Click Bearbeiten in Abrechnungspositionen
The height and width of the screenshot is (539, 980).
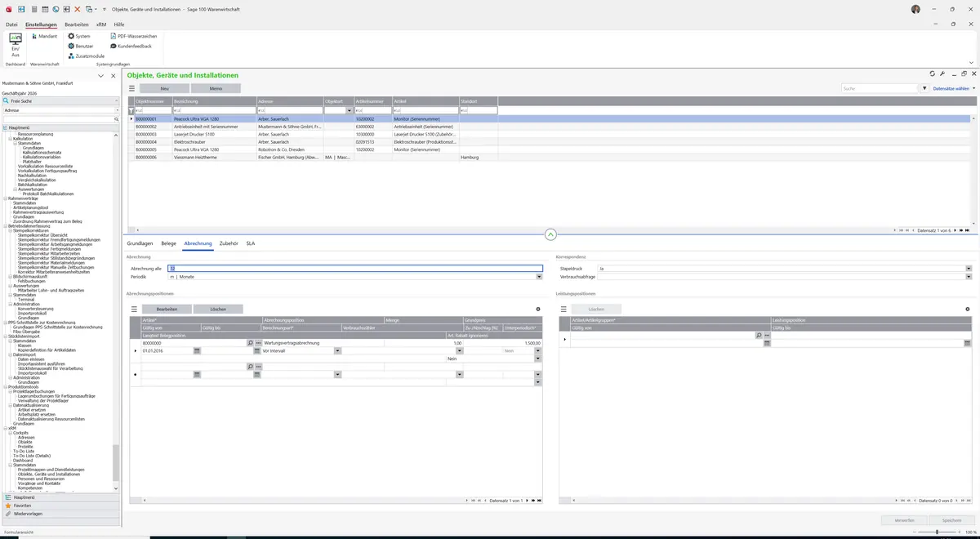[x=167, y=309]
